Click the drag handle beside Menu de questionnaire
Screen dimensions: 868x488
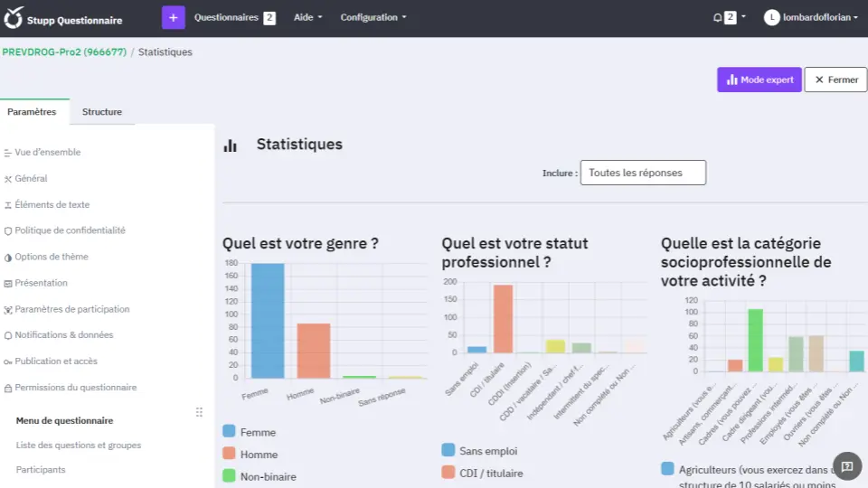[199, 412]
